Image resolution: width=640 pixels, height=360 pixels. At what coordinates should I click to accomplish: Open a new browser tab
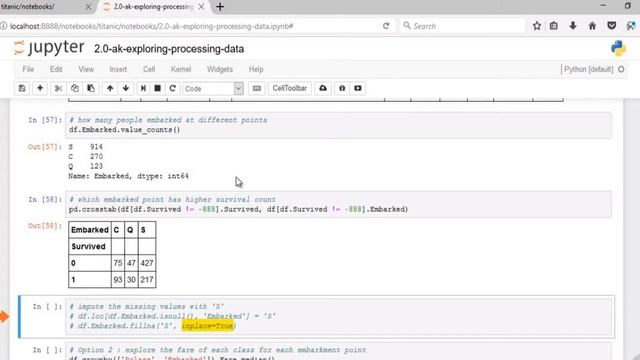[220, 7]
